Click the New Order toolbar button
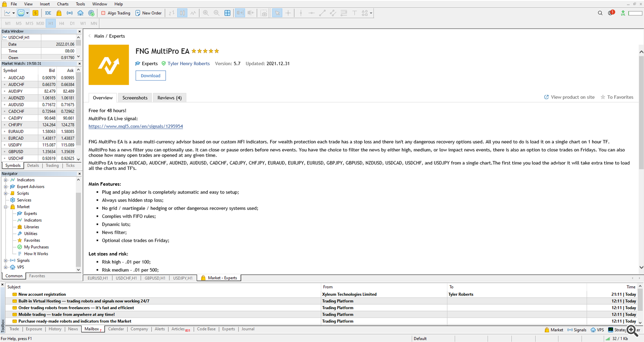The height and width of the screenshot is (342, 644). tap(149, 13)
